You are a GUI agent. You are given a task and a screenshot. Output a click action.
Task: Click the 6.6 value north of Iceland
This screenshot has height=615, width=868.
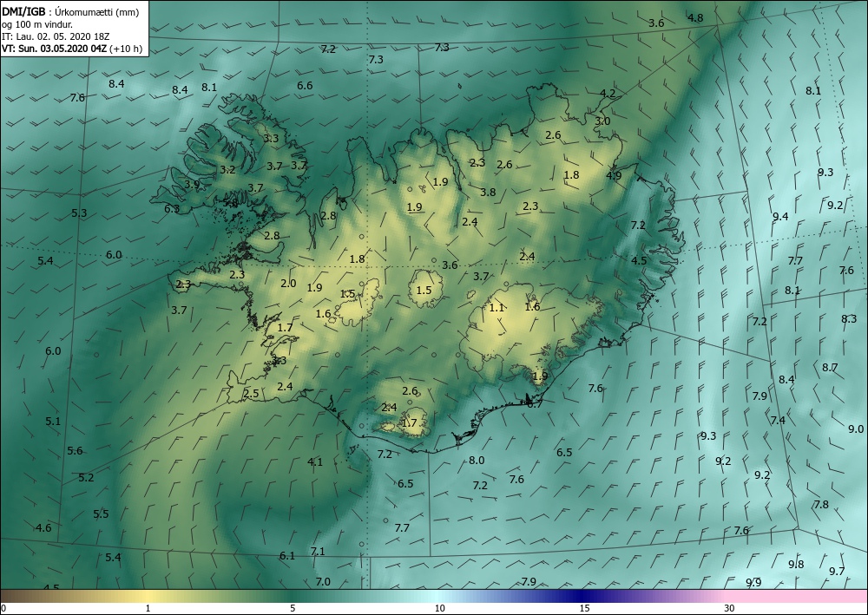(x=305, y=85)
